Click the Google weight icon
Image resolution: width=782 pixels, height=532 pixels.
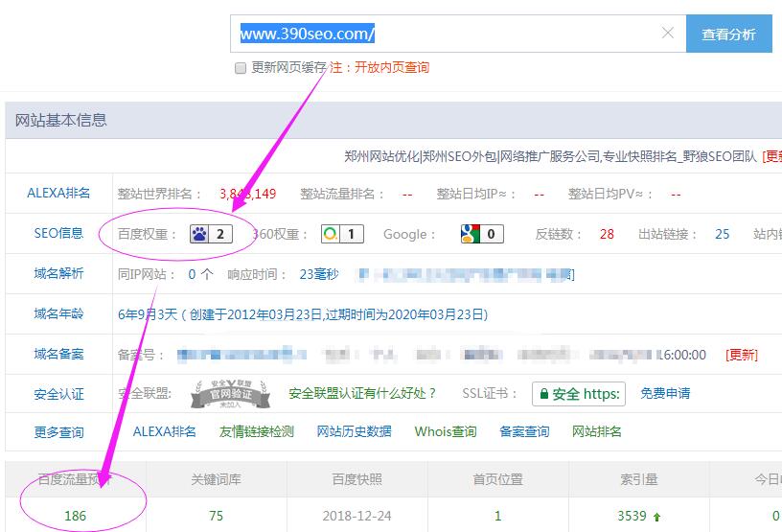coord(469,234)
